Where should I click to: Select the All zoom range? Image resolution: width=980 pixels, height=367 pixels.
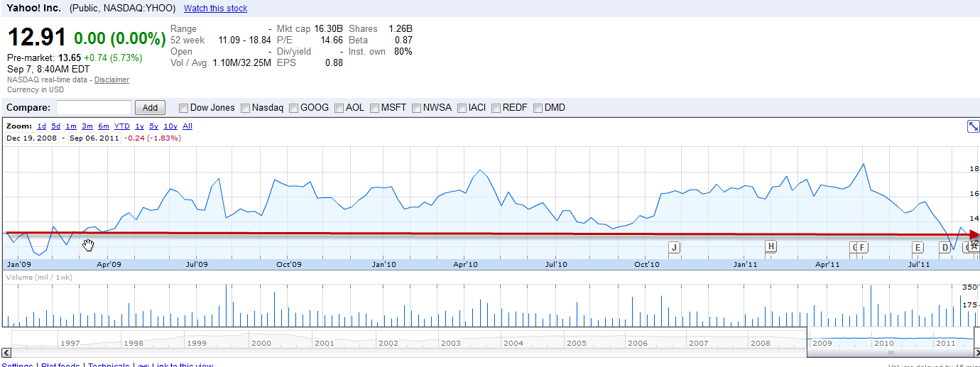[x=187, y=126]
